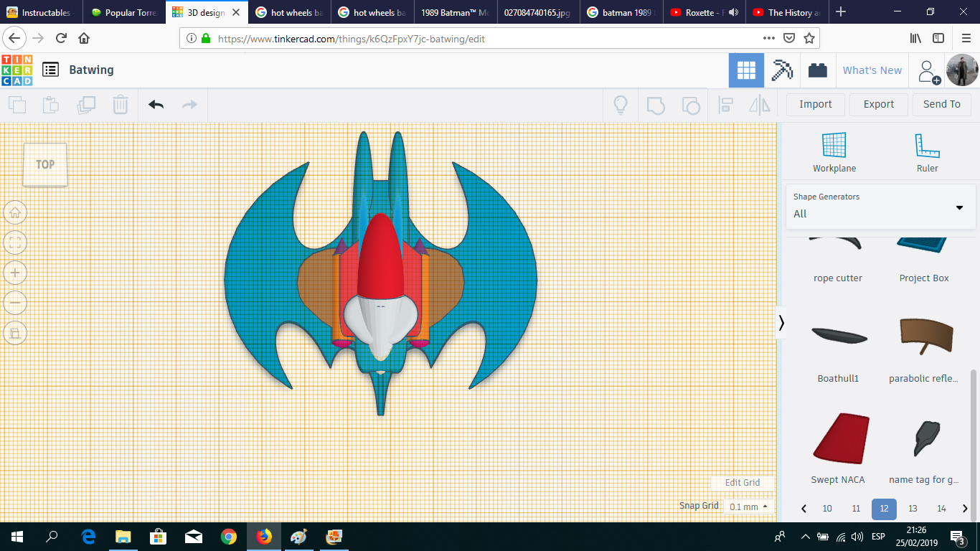
Task: Click the Edit Grid button
Action: (x=742, y=483)
